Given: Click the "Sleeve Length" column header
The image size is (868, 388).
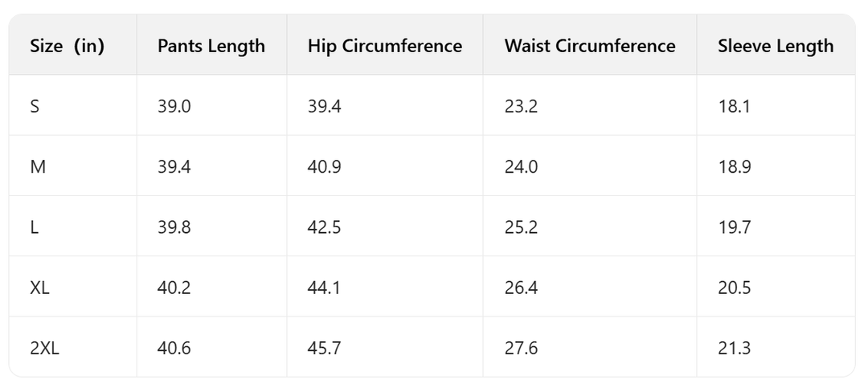Looking at the screenshot, I should (x=775, y=47).
